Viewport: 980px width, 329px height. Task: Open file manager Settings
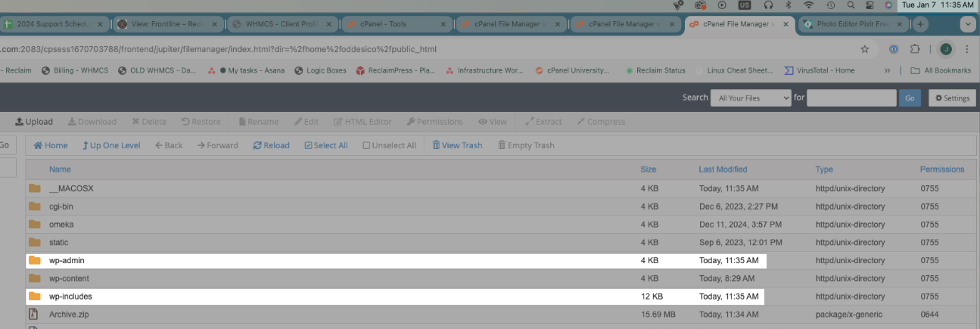point(951,98)
